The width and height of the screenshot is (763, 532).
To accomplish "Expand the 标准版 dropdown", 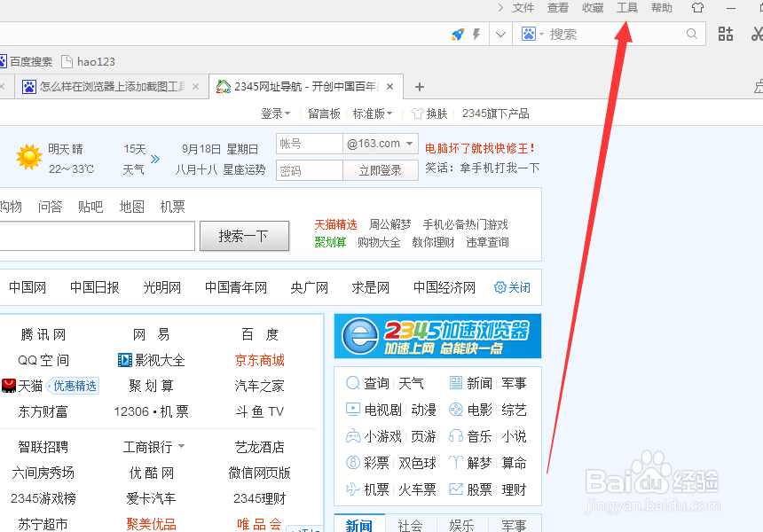I will (373, 113).
